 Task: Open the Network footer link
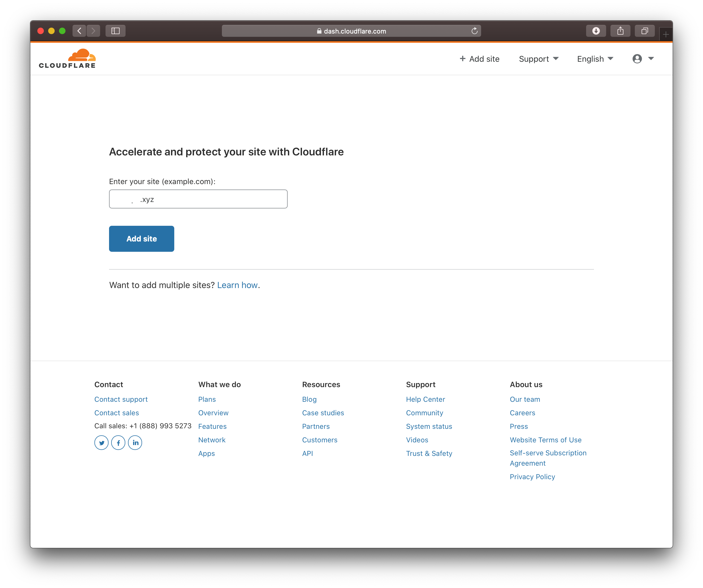pos(212,440)
